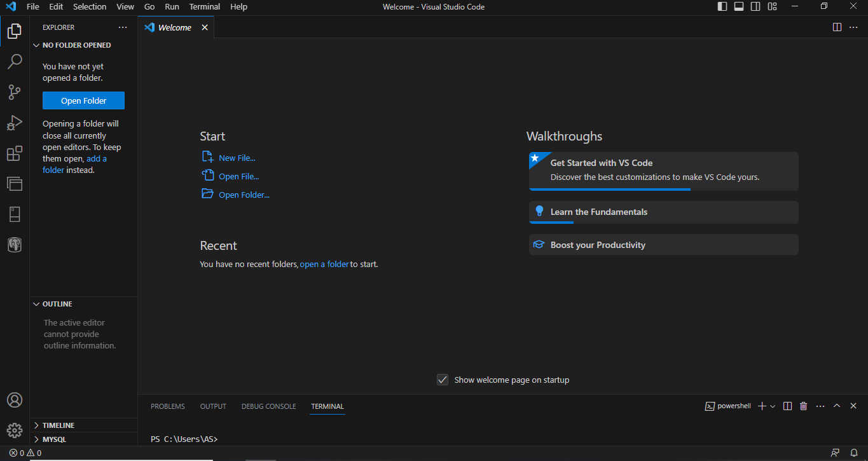Open Get Started with VS Code walkthrough

(663, 171)
